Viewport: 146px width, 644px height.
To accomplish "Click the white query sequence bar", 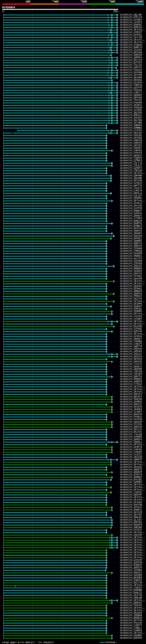I will [60, 10].
